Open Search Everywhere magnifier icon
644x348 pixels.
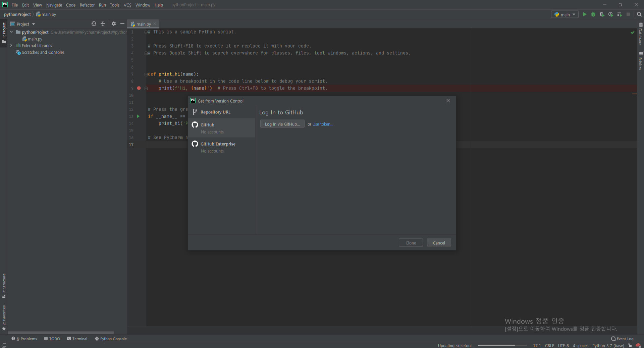point(639,14)
